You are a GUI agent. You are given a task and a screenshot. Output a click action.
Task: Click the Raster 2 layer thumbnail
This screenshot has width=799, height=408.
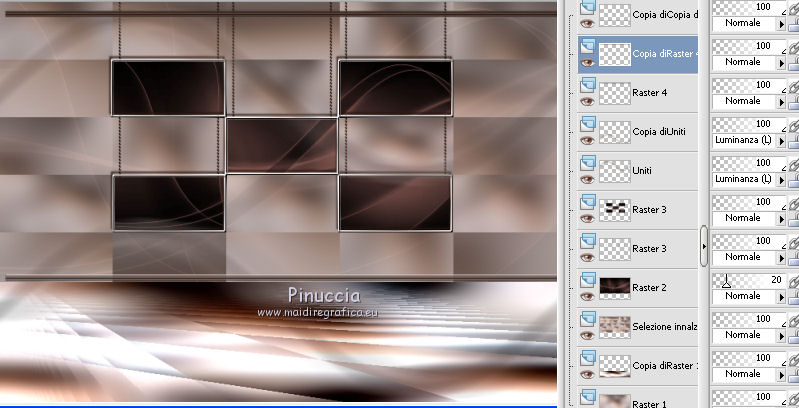615,287
